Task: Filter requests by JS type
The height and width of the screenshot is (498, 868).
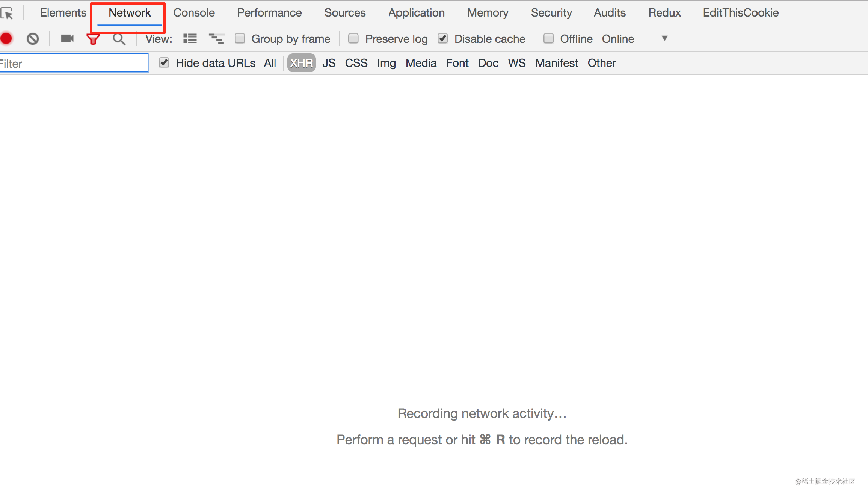Action: tap(329, 63)
